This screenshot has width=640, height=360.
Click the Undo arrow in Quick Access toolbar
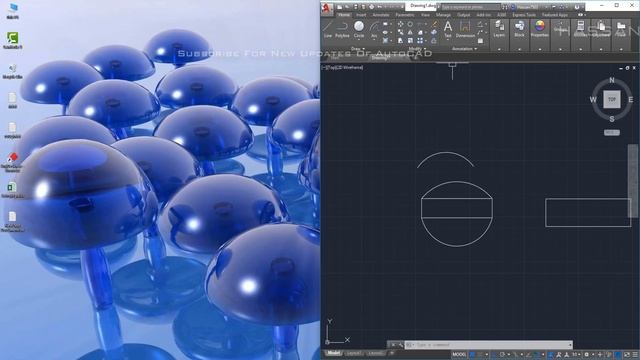click(x=380, y=7)
